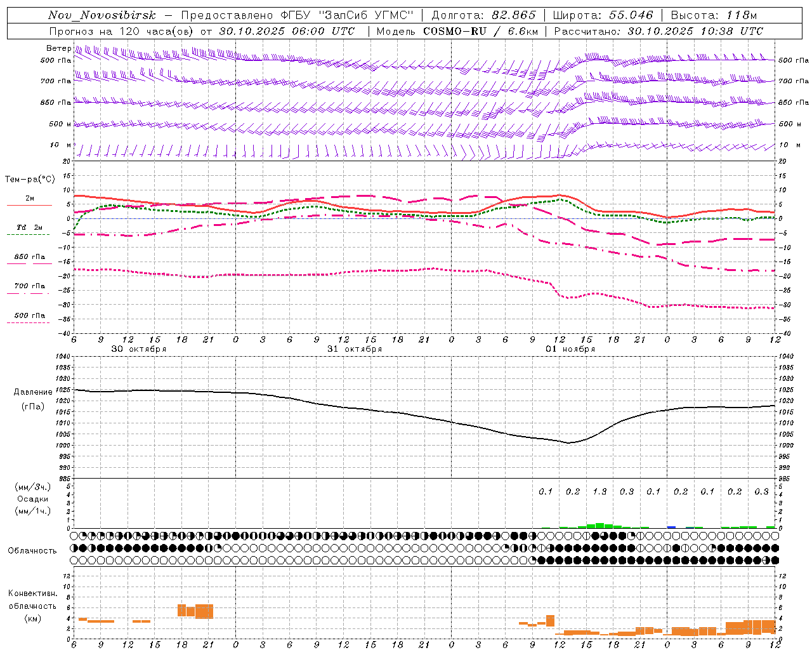Screen dimensions: 812x650
Task: Click the (мм/3ч.) precipitation unit label
Action: tap(32, 487)
